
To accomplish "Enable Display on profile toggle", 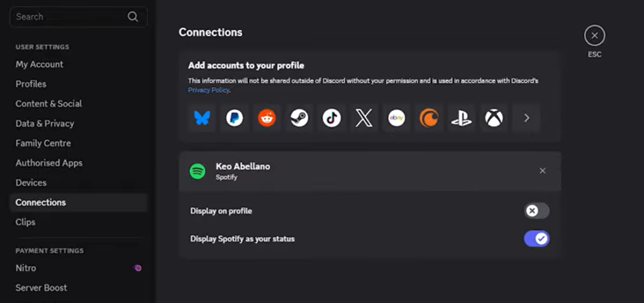I will [536, 211].
